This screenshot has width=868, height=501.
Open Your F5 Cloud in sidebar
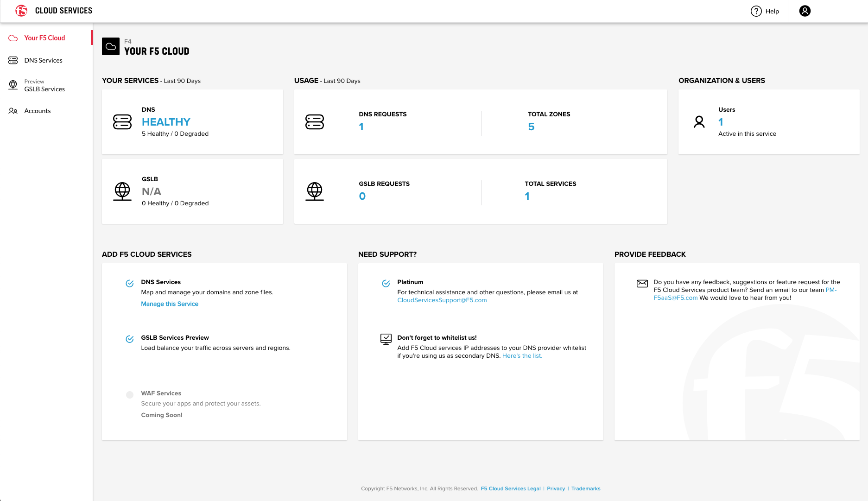[x=44, y=38]
